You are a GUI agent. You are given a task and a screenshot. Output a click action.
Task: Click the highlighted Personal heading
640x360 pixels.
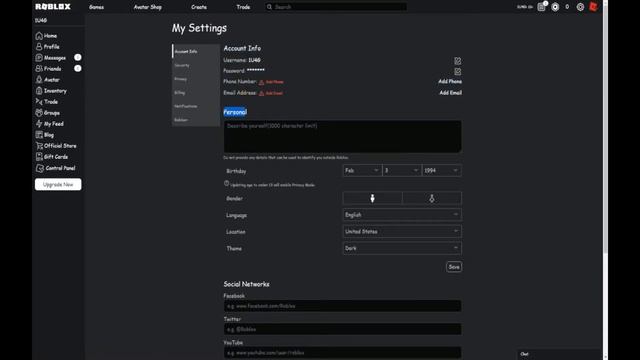pos(235,112)
